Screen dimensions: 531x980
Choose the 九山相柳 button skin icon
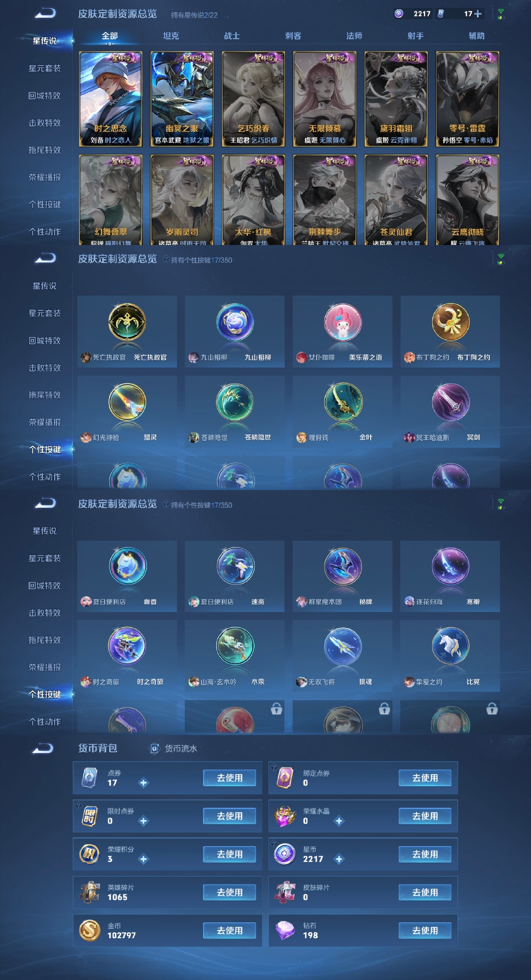[235, 322]
